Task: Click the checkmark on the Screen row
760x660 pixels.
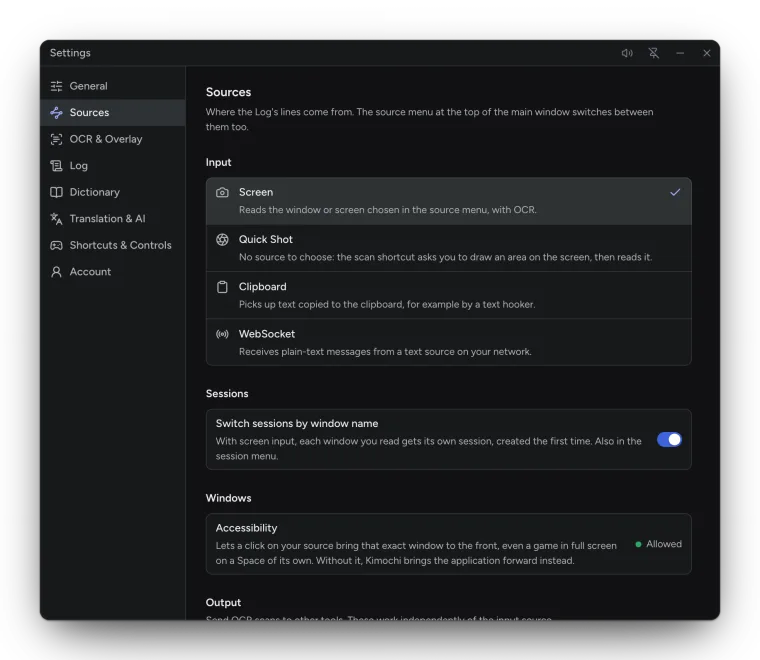Action: (x=675, y=192)
